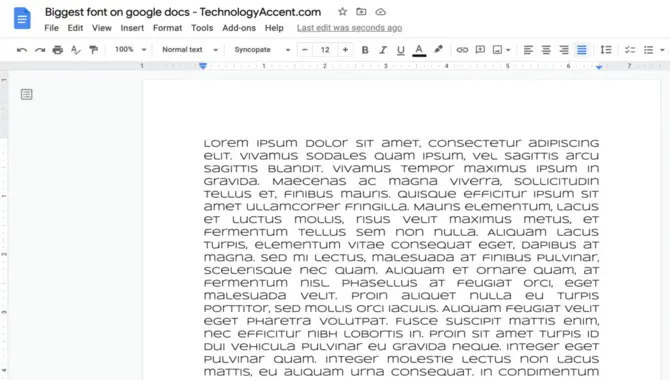
Task: Open the 100% zoom dropdown
Action: (x=130, y=50)
